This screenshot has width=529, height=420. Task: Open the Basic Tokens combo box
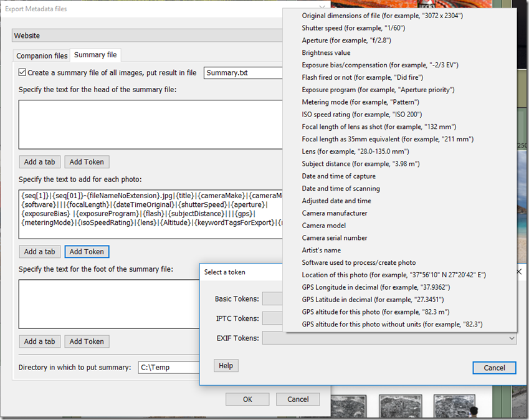pyautogui.click(x=272, y=298)
